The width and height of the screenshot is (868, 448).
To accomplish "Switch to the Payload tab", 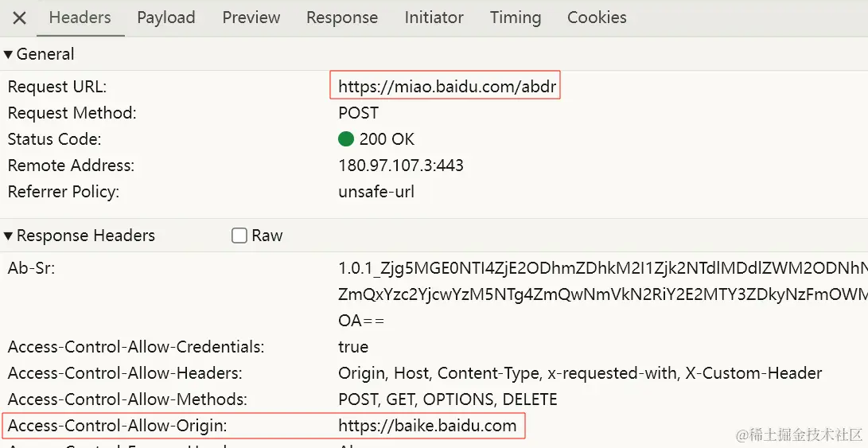I will [x=166, y=18].
